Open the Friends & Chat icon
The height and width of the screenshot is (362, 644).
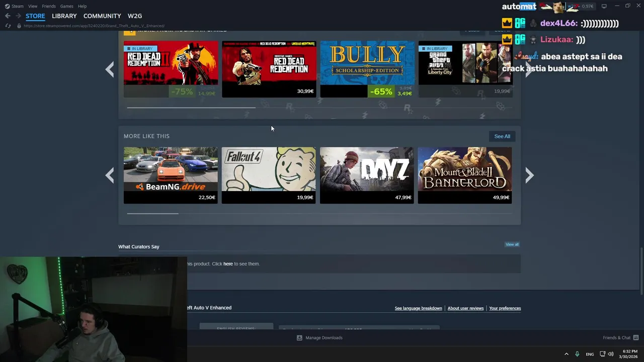point(636,338)
